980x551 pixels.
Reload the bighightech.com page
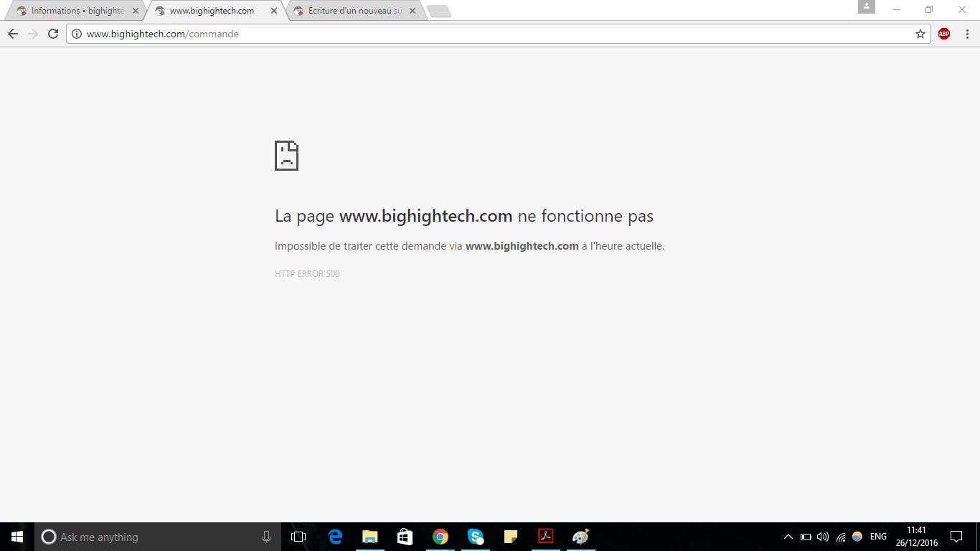pos(52,34)
